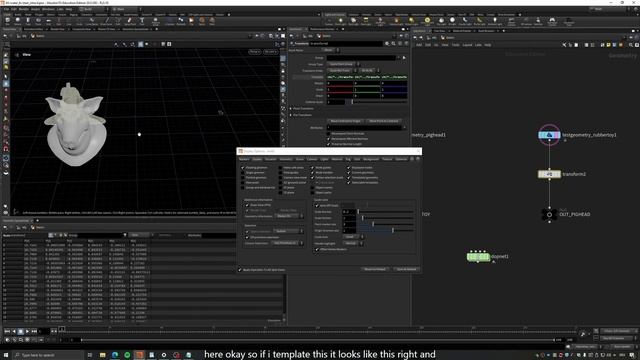The image size is (640, 360).
Task: Add a Camera from the lights shelf
Action: click(329, 21)
